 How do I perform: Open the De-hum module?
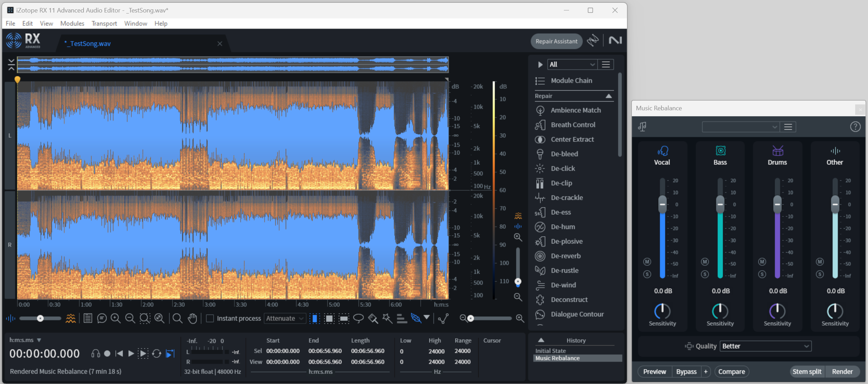[x=562, y=227]
